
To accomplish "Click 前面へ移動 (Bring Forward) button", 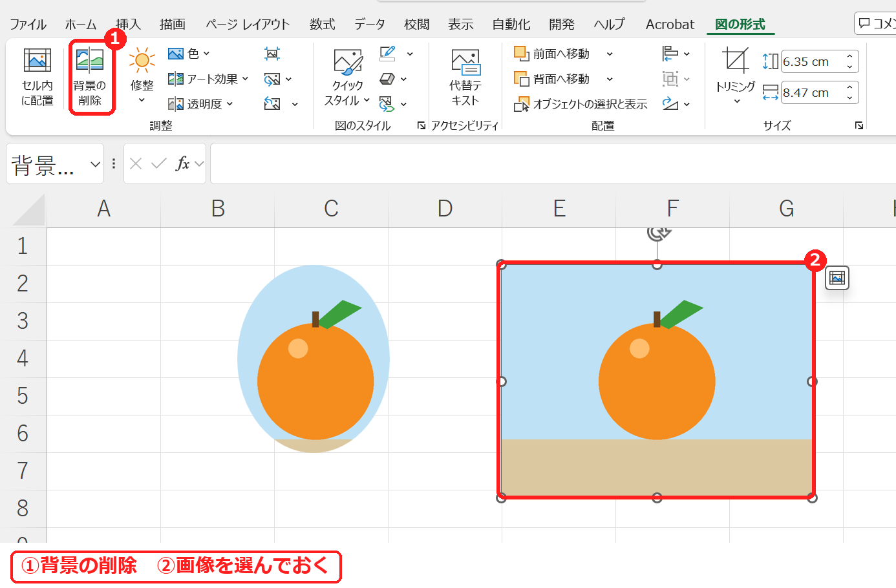I will click(x=552, y=54).
